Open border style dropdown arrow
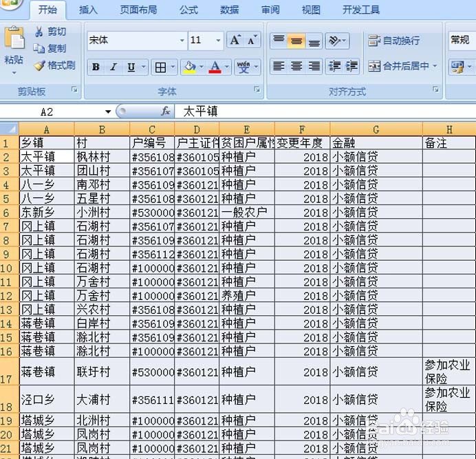The height and width of the screenshot is (459, 476). 173,67
